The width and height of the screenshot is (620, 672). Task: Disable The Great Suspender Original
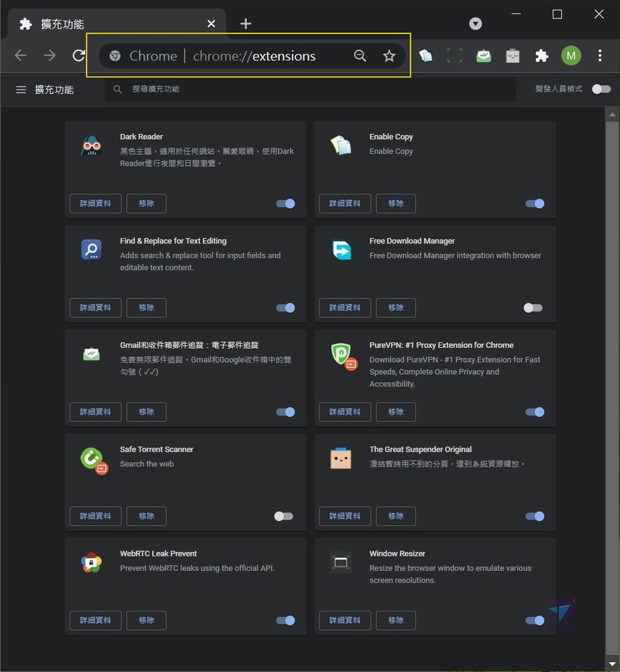coord(535,516)
